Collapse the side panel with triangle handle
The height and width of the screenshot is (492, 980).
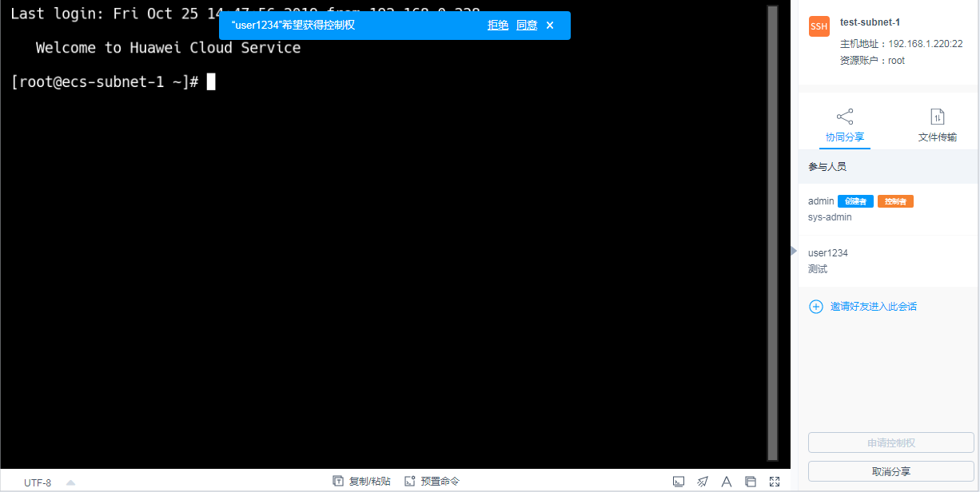click(794, 251)
